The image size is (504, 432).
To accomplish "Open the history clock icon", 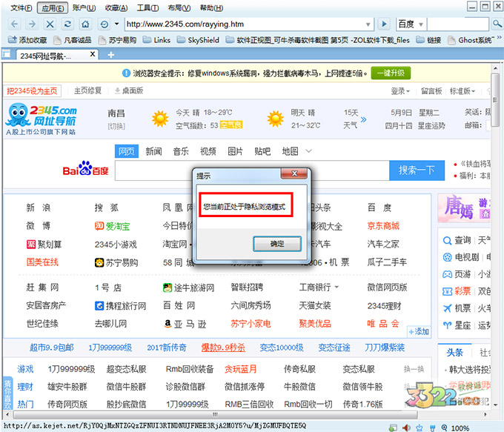I will tap(105, 24).
